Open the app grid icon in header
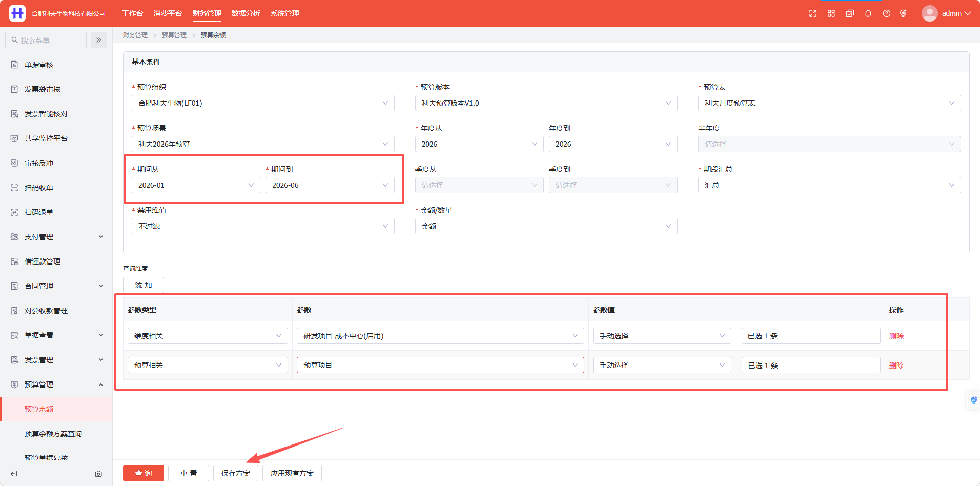This screenshot has width=980, height=486. pyautogui.click(x=831, y=13)
